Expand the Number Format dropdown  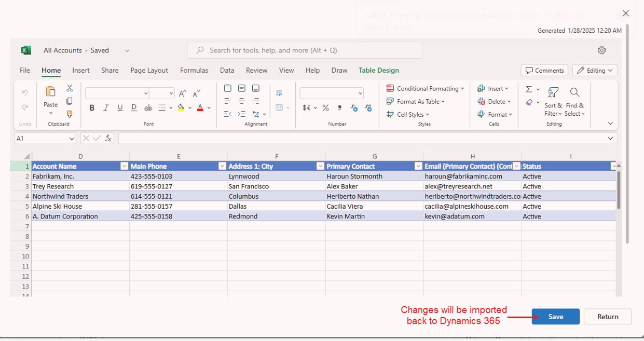click(x=360, y=93)
